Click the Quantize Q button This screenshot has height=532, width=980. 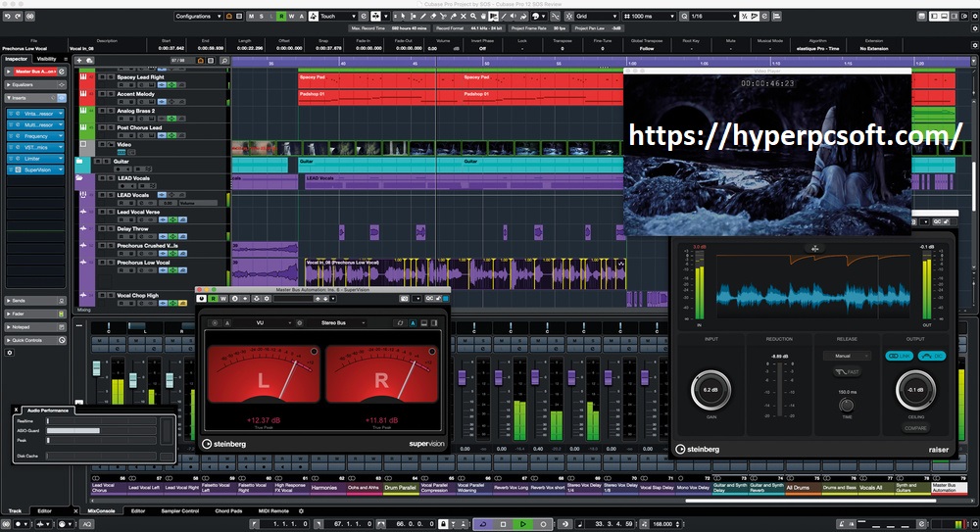point(684,17)
